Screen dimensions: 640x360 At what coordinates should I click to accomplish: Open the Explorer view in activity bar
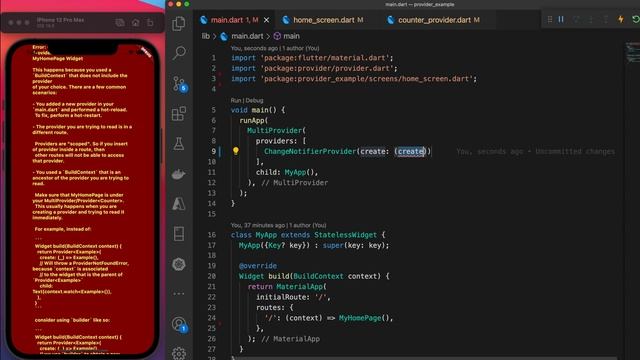[179, 23]
